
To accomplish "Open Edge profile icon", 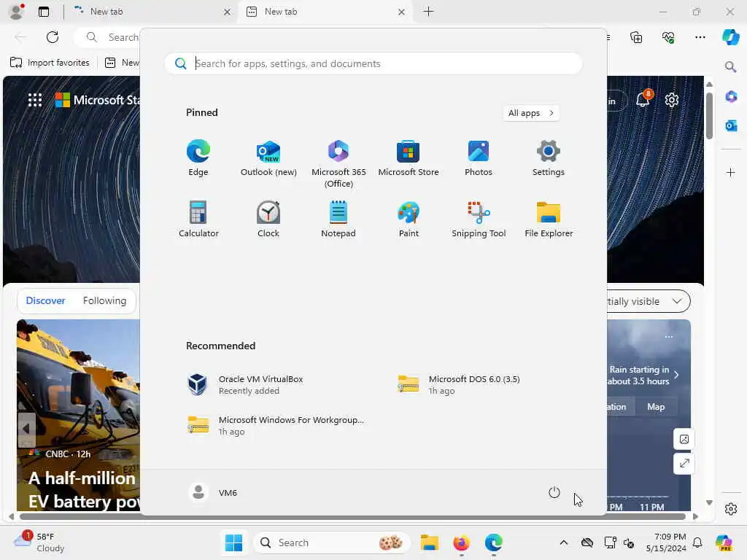I will (17, 12).
